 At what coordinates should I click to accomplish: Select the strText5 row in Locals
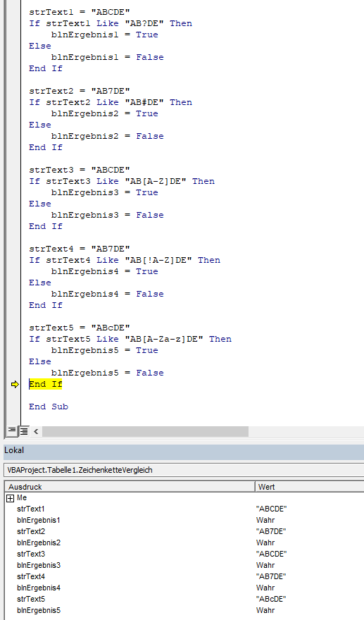pos(184,599)
